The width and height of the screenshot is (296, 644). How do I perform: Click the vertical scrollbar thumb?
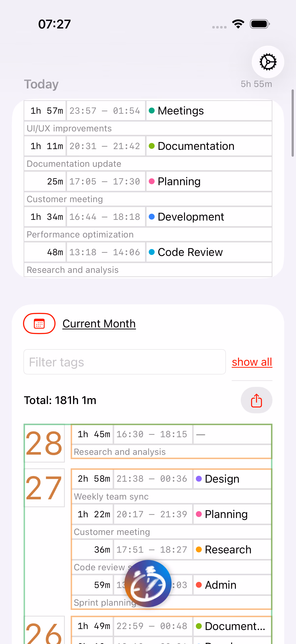coord(293,123)
